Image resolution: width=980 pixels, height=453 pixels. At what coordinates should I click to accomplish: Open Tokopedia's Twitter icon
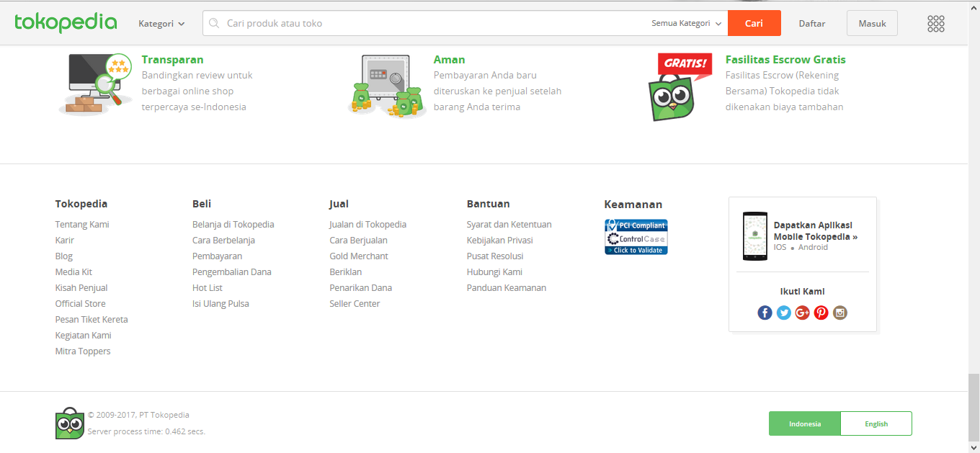784,313
